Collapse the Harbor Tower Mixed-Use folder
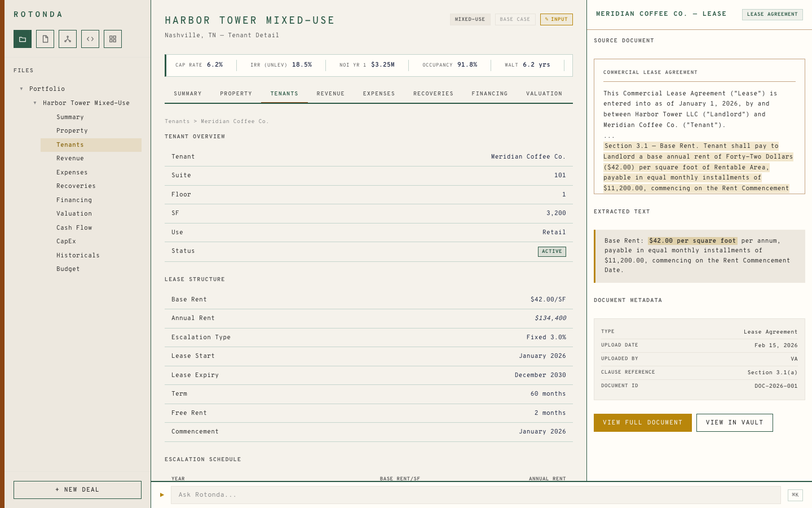This screenshot has width=812, height=508. [34, 103]
